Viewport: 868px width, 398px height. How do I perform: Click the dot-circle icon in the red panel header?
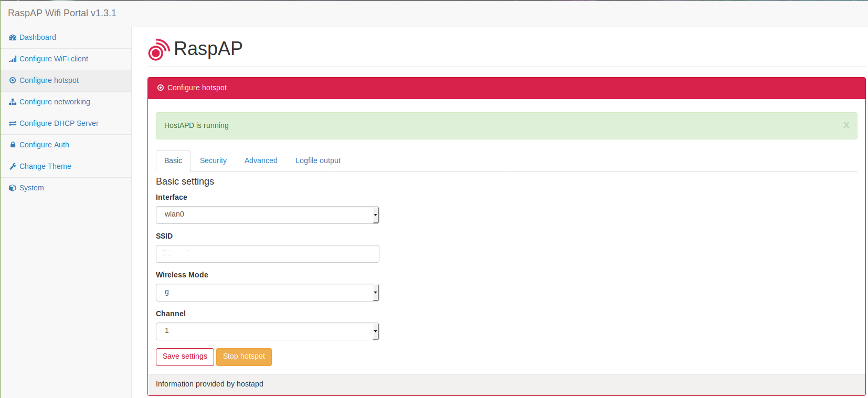point(161,88)
